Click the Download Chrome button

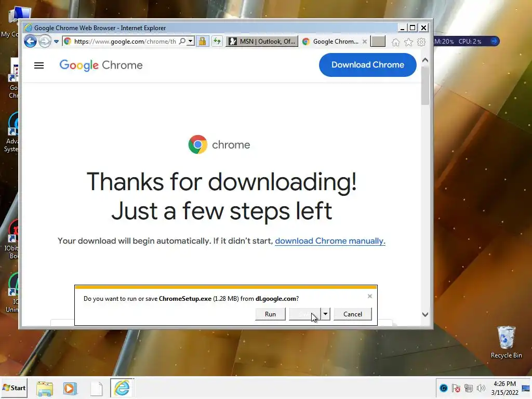(x=368, y=65)
